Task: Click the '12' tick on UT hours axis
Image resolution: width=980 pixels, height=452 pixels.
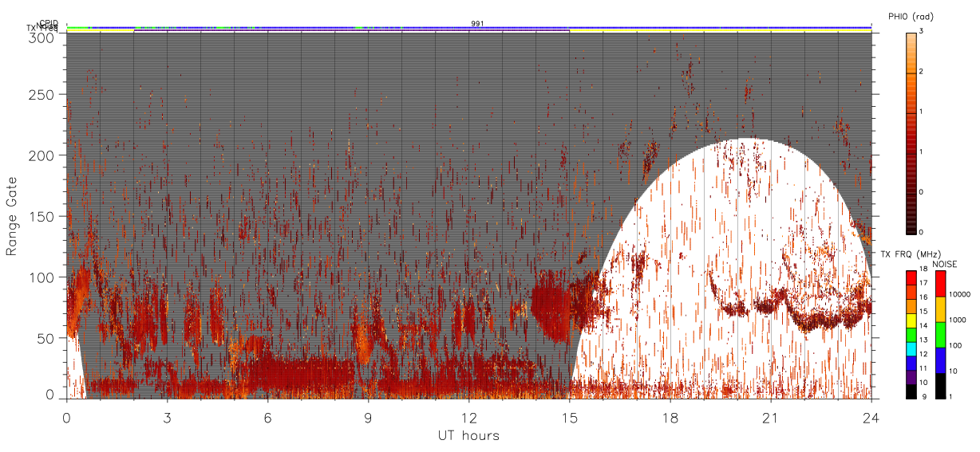Action: point(468,418)
